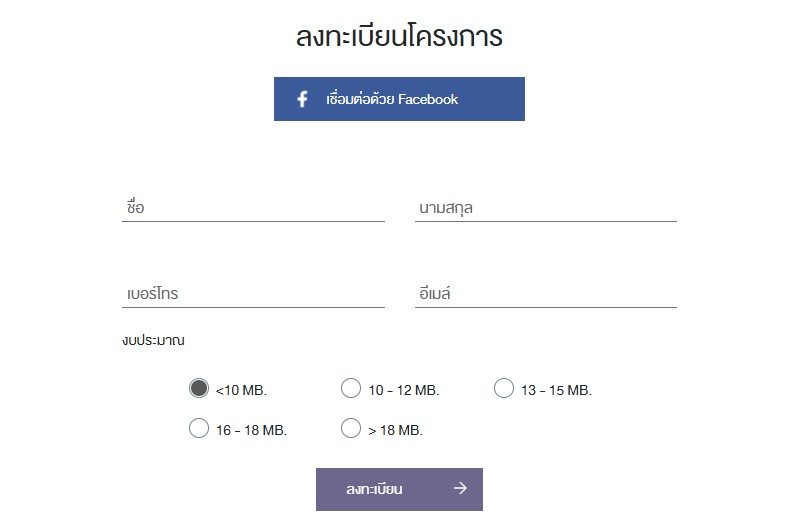
Task: Click the "<10 MB." label text
Action: click(x=241, y=390)
